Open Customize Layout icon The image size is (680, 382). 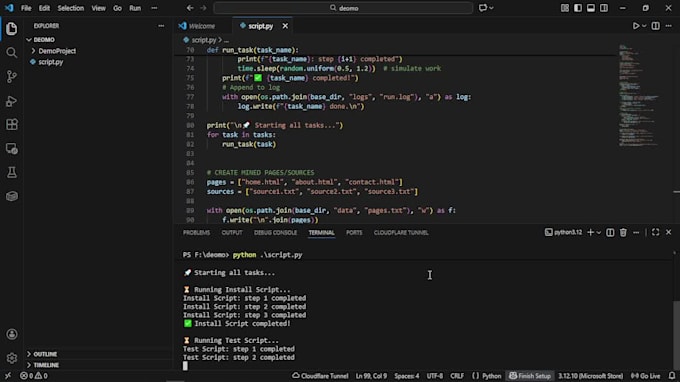(x=565, y=8)
